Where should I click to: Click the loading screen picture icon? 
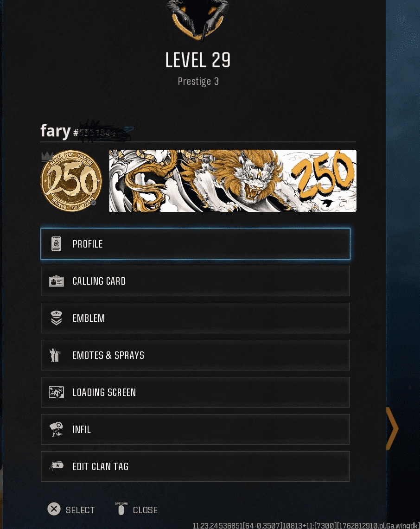point(57,392)
